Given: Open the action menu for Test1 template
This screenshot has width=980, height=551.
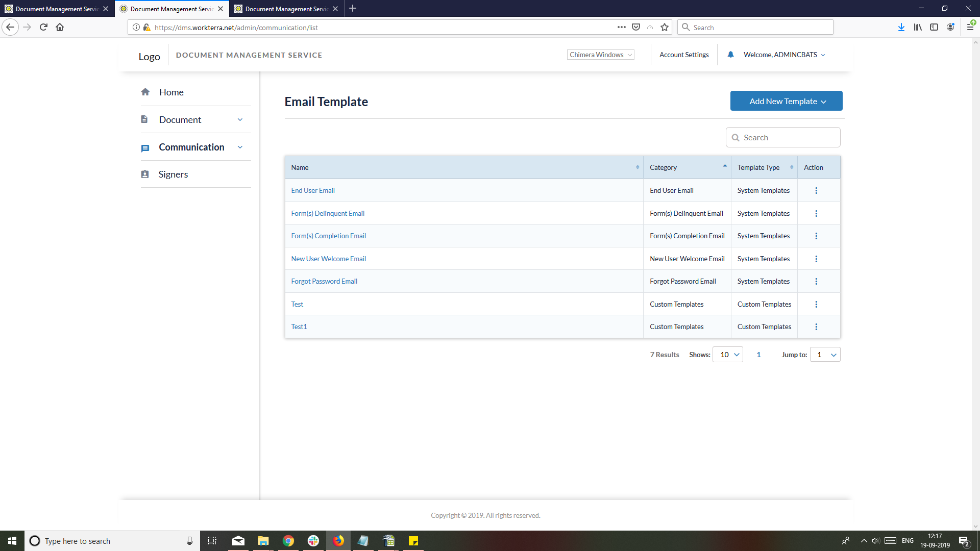Looking at the screenshot, I should 816,327.
